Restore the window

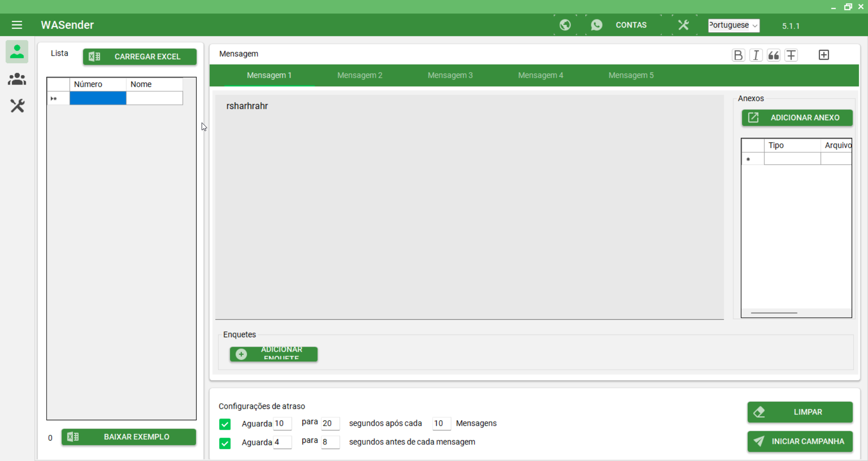click(848, 6)
